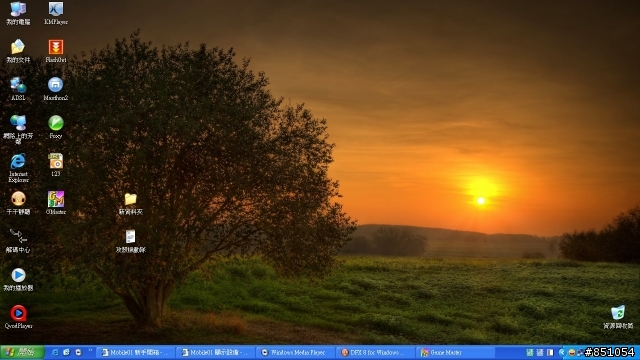This screenshot has height=360, width=640.
Task: Click the half-width/full-width toggle in language bar
Action: tap(550, 352)
